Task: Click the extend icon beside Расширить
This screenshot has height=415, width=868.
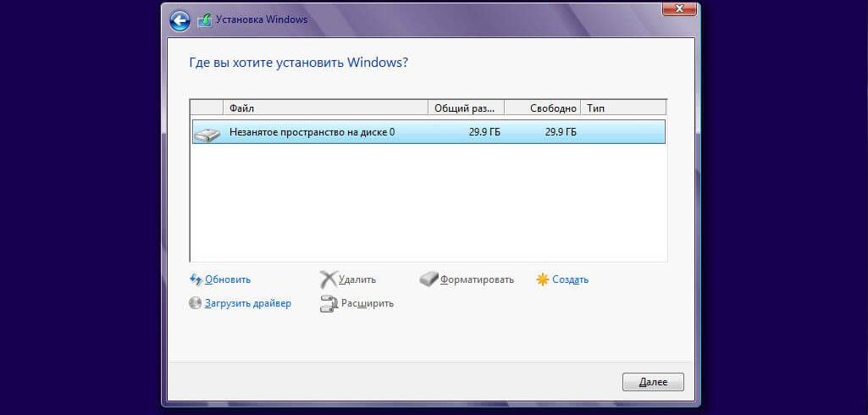Action: pyautogui.click(x=329, y=304)
